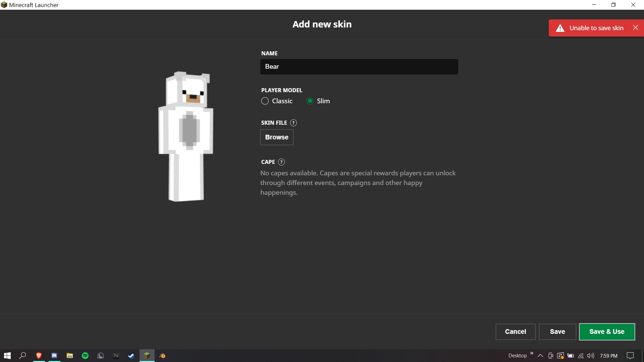
Task: Open Steam from the taskbar
Action: click(131, 356)
